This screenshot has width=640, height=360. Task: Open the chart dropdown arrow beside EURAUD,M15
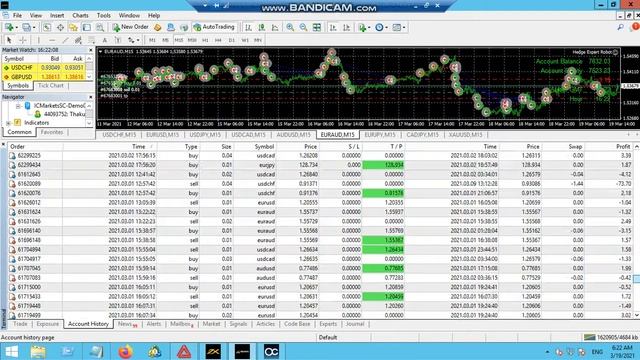pyautogui.click(x=100, y=51)
